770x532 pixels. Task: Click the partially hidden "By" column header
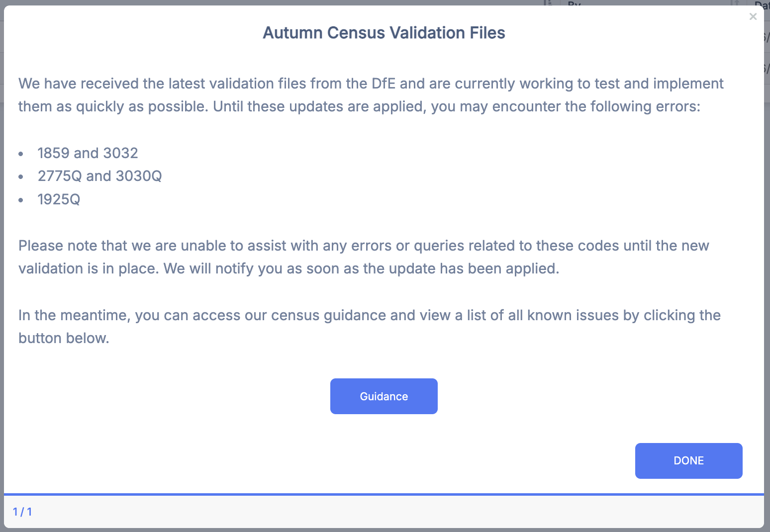[x=574, y=3]
